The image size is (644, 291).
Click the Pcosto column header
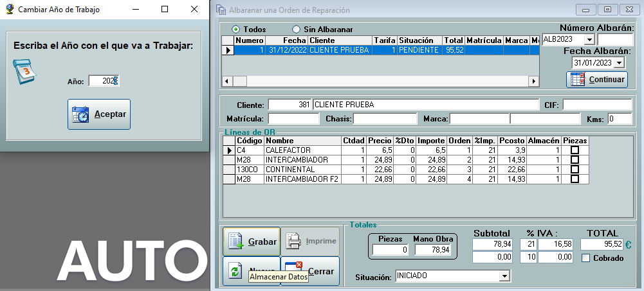coord(512,141)
